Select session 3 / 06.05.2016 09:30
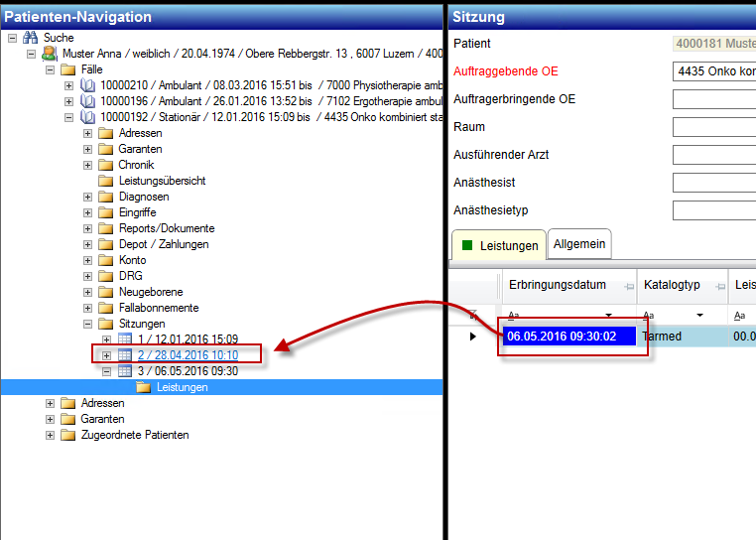This screenshot has width=756, height=540. (189, 371)
